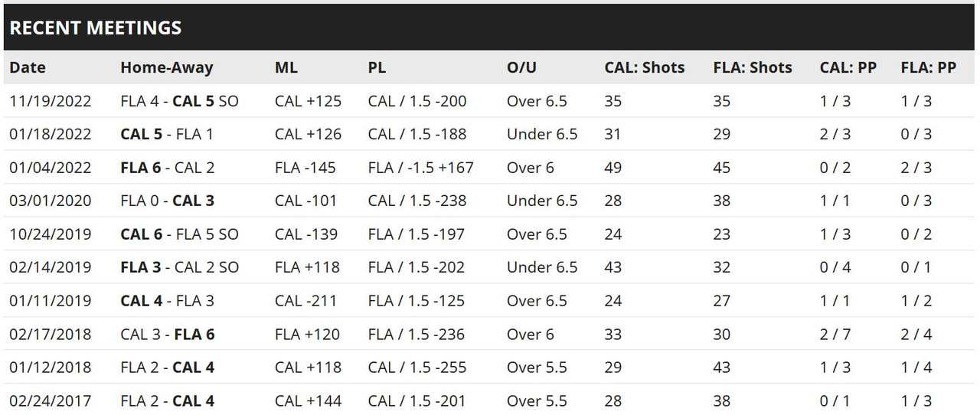Click the FLA: Shots column header

(753, 67)
